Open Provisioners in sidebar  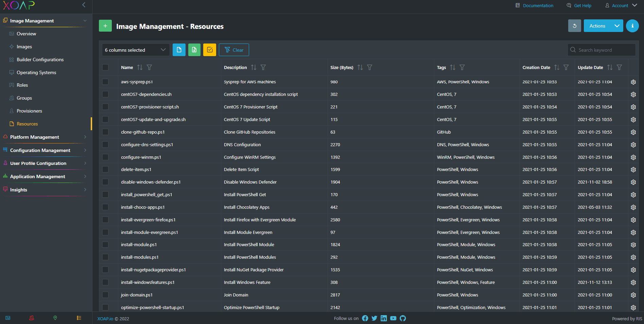(x=29, y=111)
